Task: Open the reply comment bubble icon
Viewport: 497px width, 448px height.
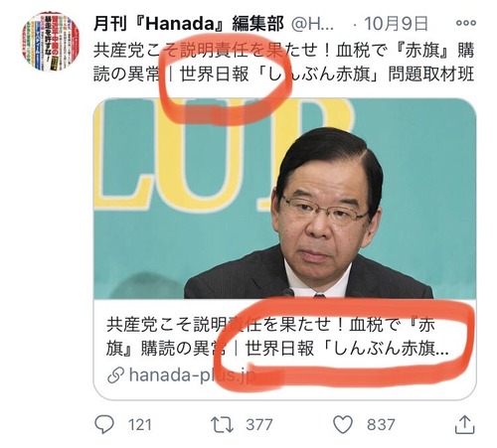Action: (104, 424)
